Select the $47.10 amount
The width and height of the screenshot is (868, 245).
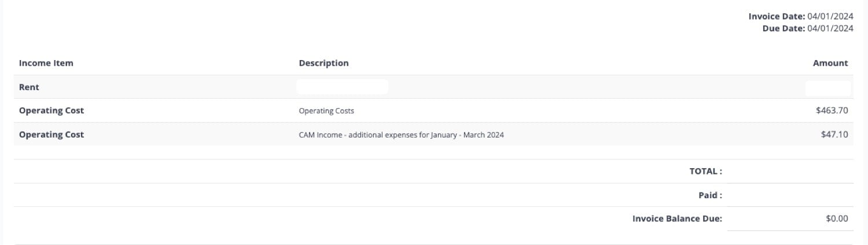pos(834,135)
